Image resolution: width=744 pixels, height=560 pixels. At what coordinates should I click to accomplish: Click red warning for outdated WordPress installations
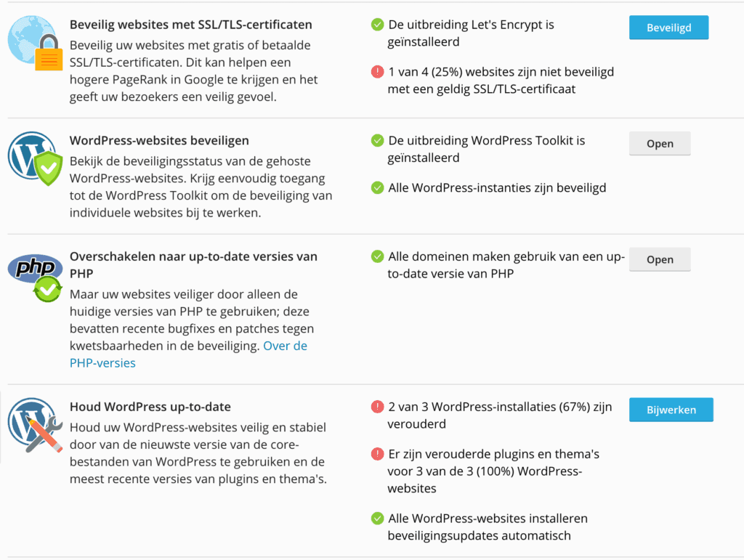pyautogui.click(x=377, y=407)
